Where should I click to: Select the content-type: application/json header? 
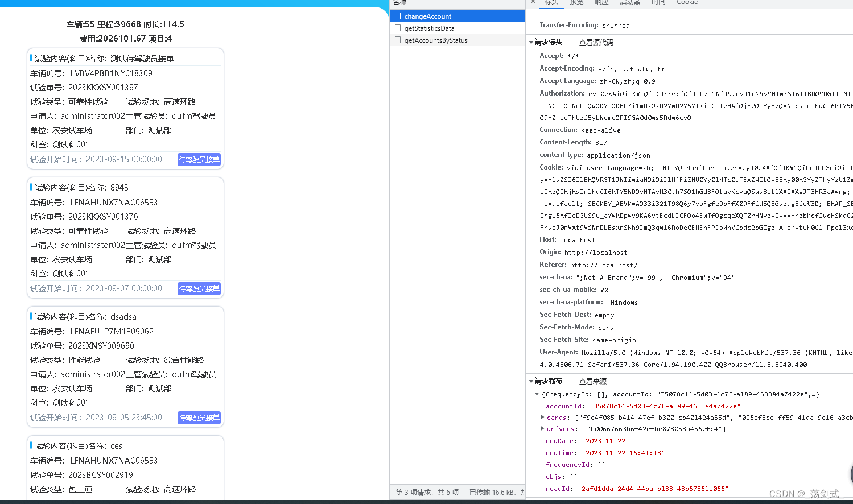(595, 155)
